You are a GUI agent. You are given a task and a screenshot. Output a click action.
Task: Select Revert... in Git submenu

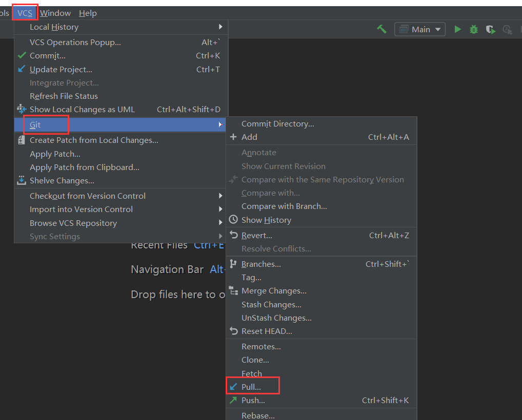click(322, 236)
